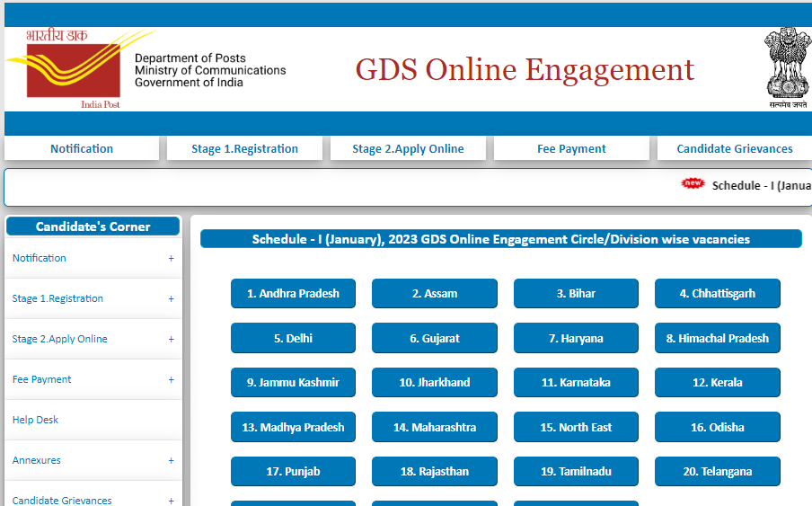The image size is (812, 506).
Task: Click the Schedule - I ticker text
Action: click(x=762, y=185)
